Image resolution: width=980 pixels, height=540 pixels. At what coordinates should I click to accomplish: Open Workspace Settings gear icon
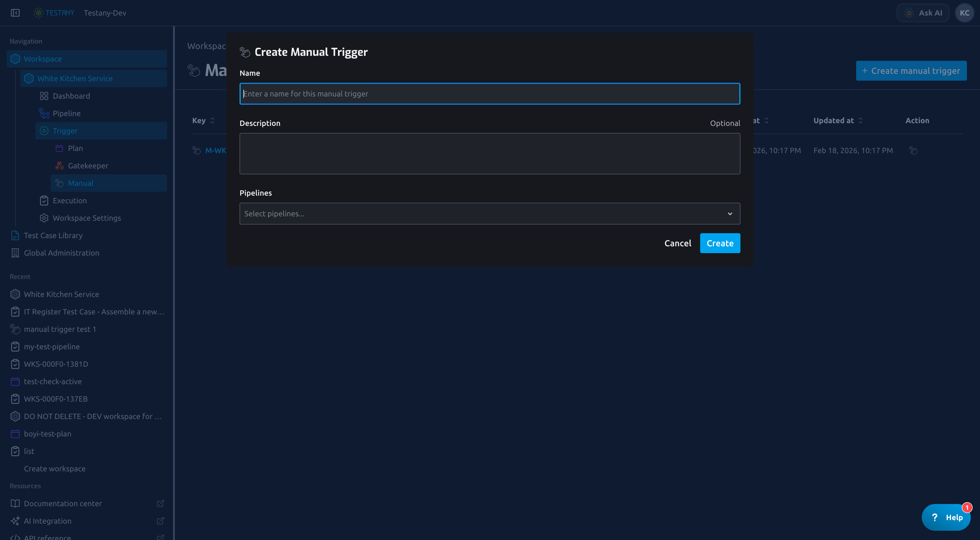[x=44, y=218]
